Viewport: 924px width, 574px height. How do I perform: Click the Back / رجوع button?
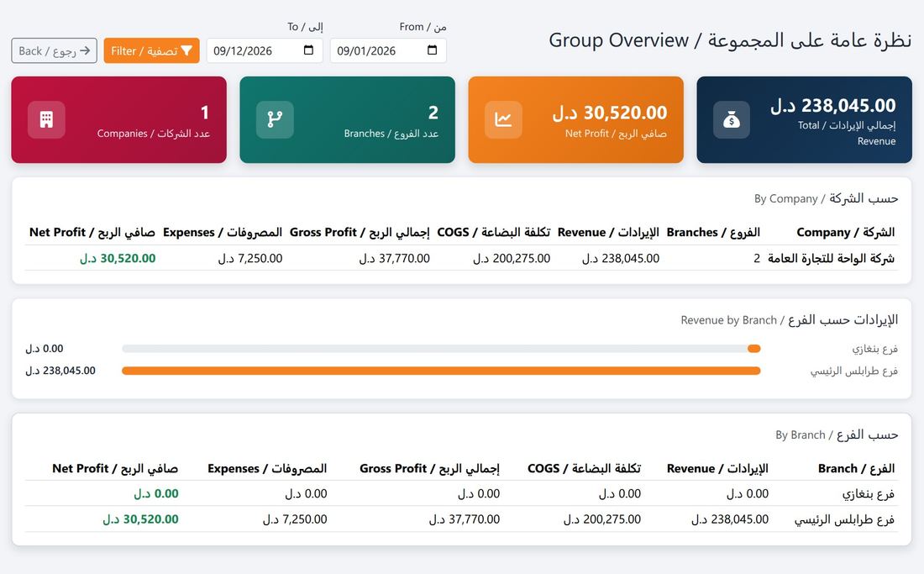coord(55,50)
